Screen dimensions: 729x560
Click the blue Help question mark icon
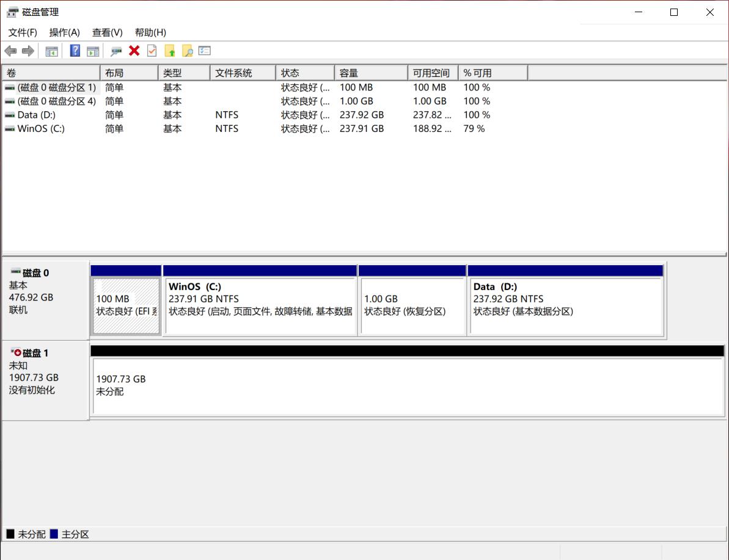point(75,51)
